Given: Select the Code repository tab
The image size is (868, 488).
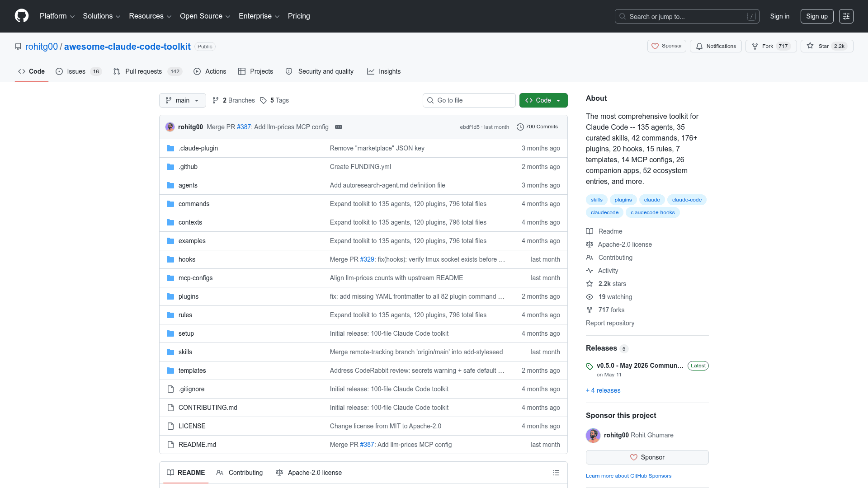Looking at the screenshot, I should (32, 71).
